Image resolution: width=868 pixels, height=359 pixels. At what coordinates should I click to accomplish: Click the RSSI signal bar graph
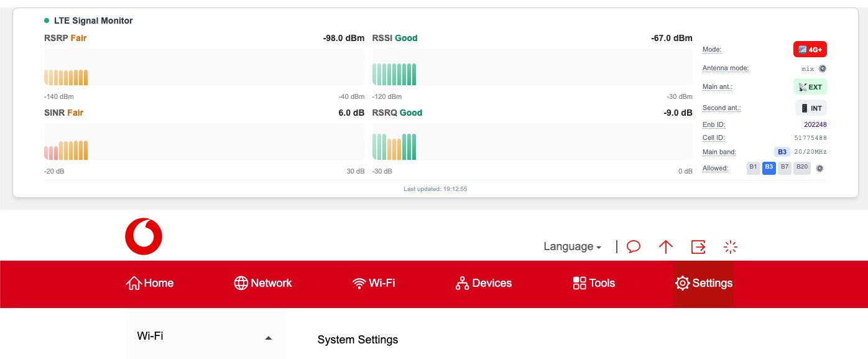point(532,67)
